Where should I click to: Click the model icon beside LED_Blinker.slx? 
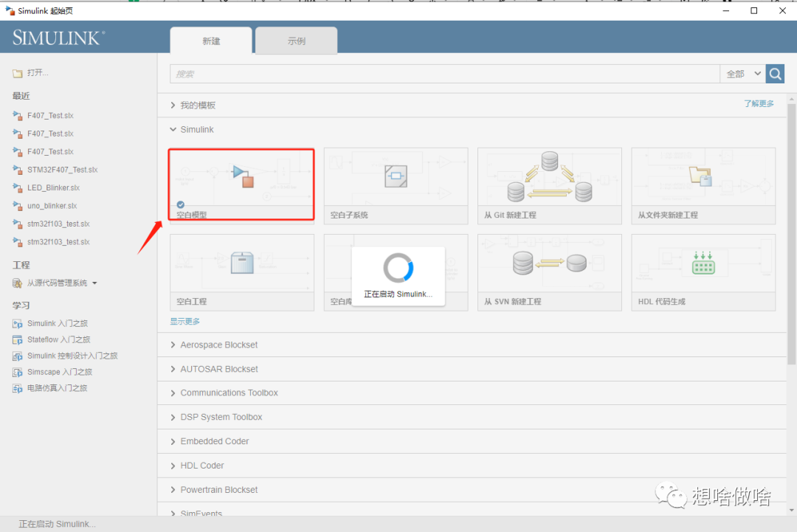18,188
